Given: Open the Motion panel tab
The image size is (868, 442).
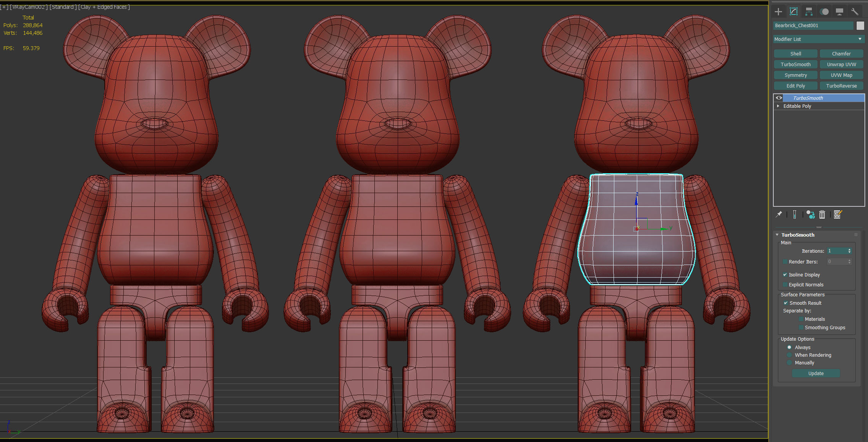Looking at the screenshot, I should [824, 11].
